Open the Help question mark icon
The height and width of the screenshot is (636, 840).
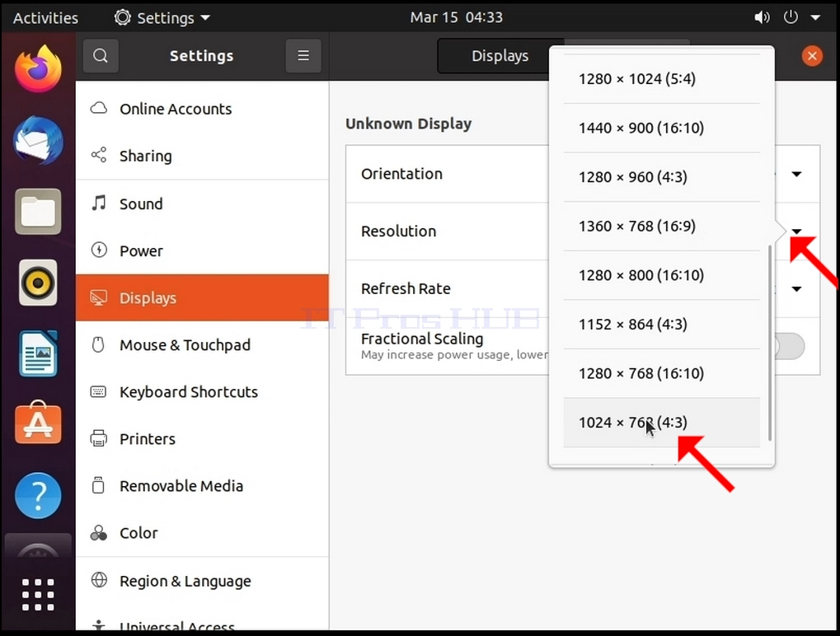(x=38, y=495)
